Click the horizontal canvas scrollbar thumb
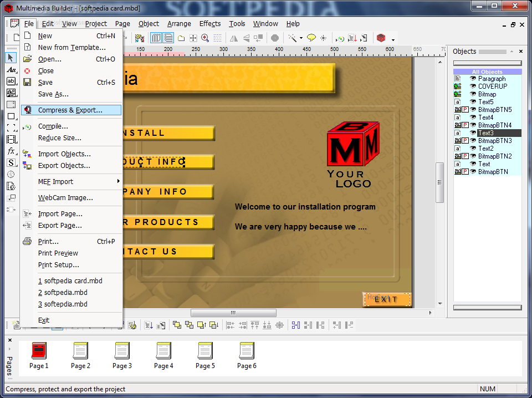The height and width of the screenshot is (398, 532). [233, 313]
